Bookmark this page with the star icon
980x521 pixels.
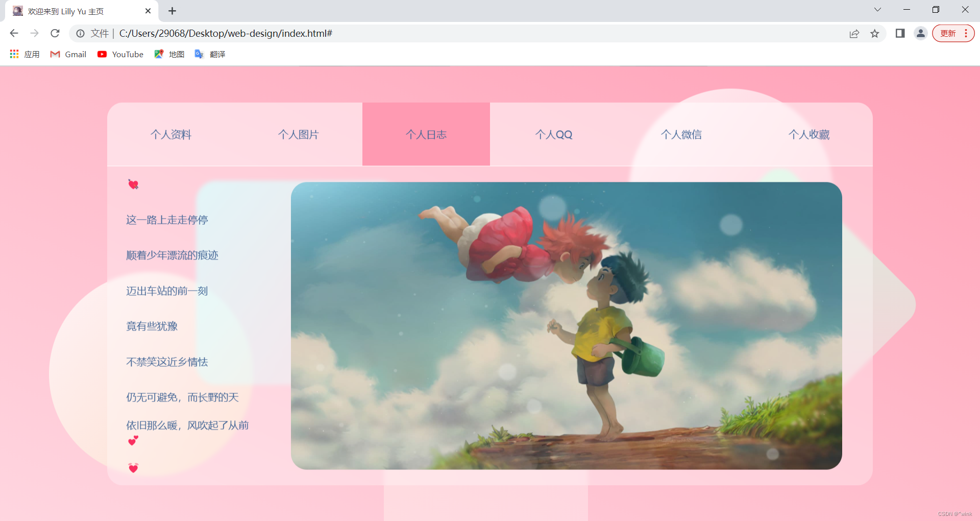pyautogui.click(x=875, y=33)
